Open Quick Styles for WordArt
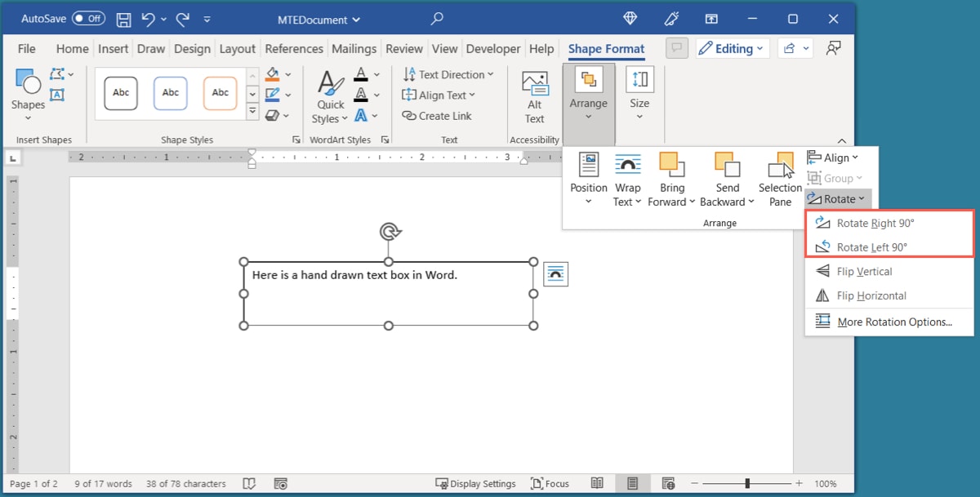980x497 pixels. pos(329,95)
